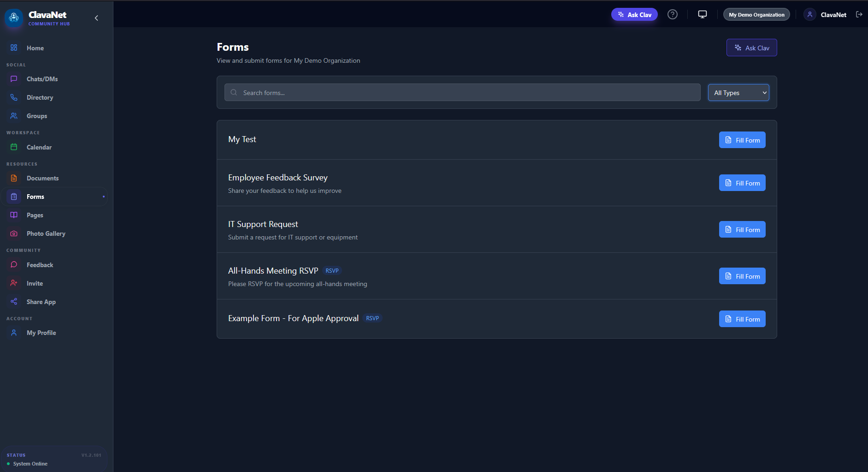Open Chats/DMs from the sidebar
The height and width of the screenshot is (472, 868).
(x=42, y=79)
